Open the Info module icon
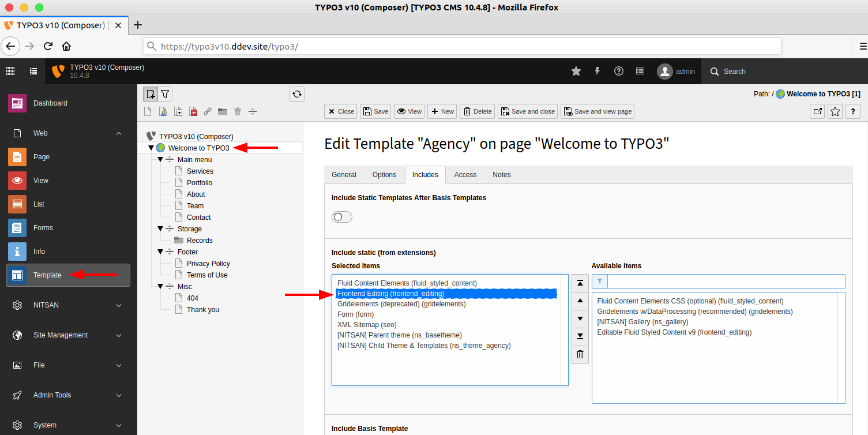The width and height of the screenshot is (868, 435). [x=17, y=252]
